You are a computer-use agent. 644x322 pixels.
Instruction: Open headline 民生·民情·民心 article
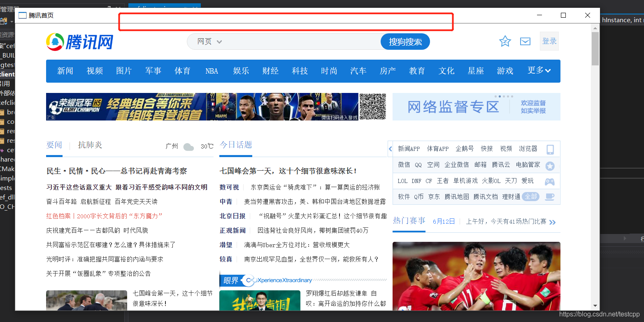click(x=117, y=171)
